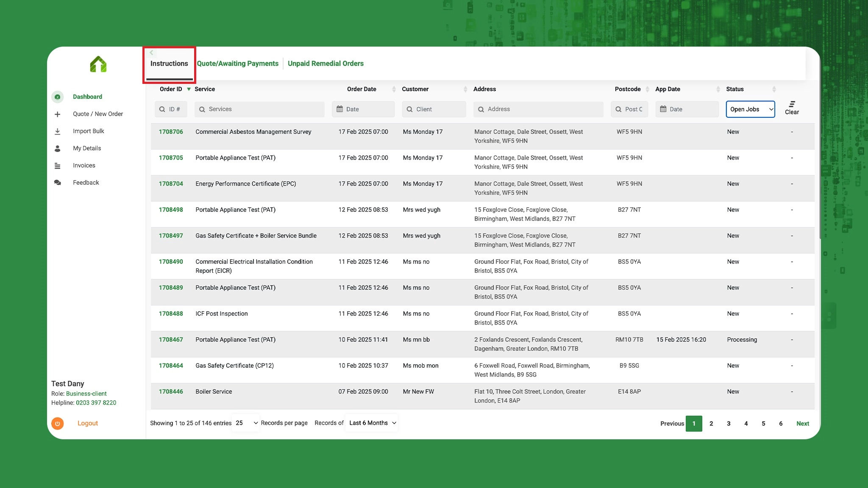This screenshot has width=868, height=488.
Task: Click the plus icon beside Quote / New Order
Action: [x=58, y=114]
